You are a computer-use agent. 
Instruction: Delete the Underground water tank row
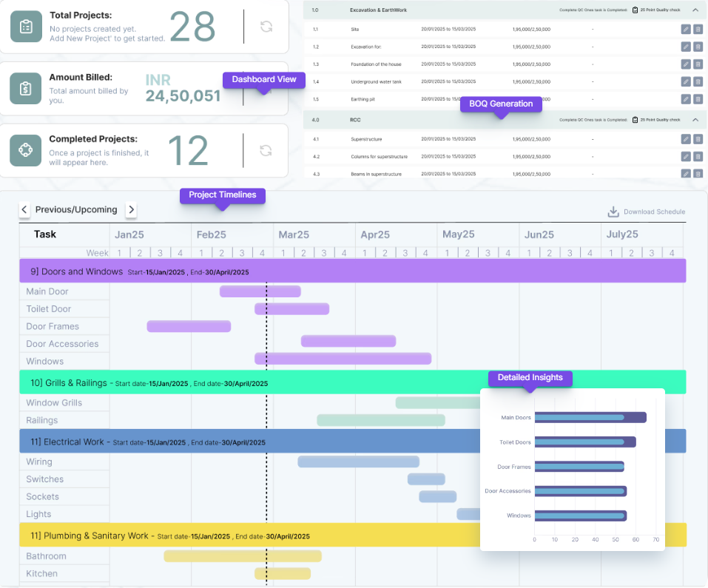point(698,81)
